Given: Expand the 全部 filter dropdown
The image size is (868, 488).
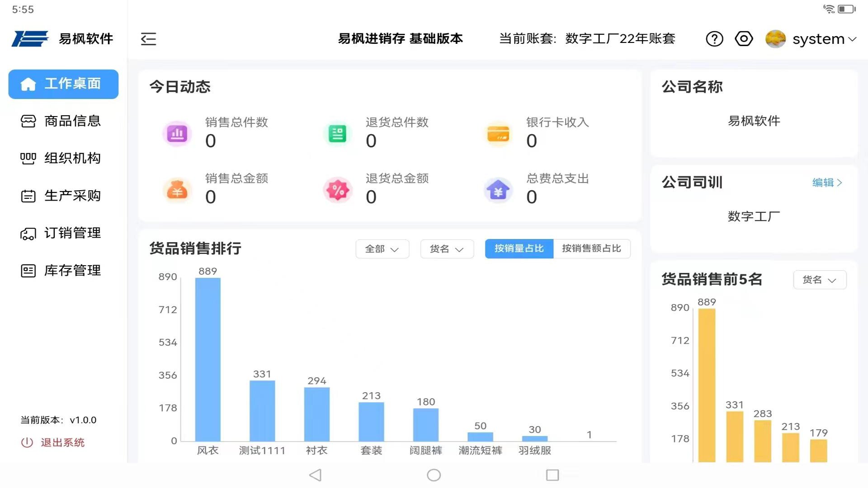Looking at the screenshot, I should 382,249.
